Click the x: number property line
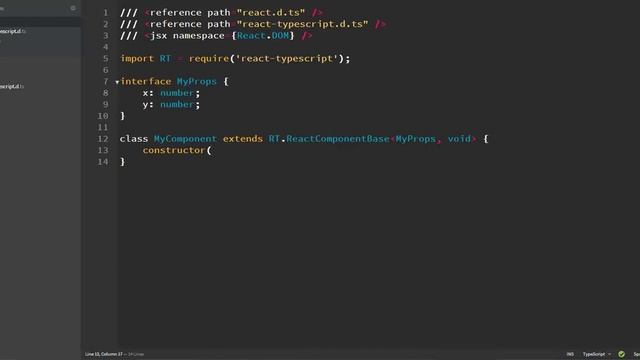 point(171,93)
